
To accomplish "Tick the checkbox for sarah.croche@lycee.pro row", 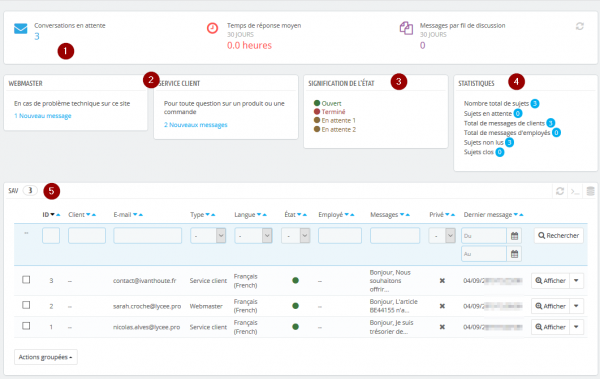I will (x=26, y=305).
